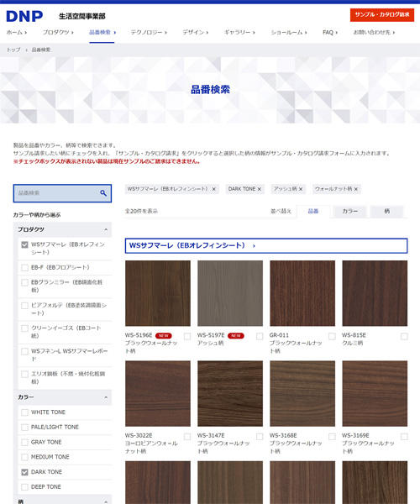Open WS-3022E swatch thumbnail
The height and width of the screenshot is (504, 420).
coord(158,393)
